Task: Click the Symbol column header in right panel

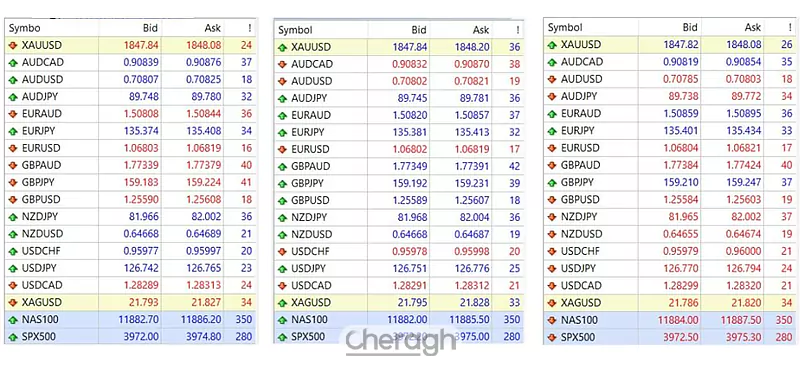Action: (x=565, y=28)
